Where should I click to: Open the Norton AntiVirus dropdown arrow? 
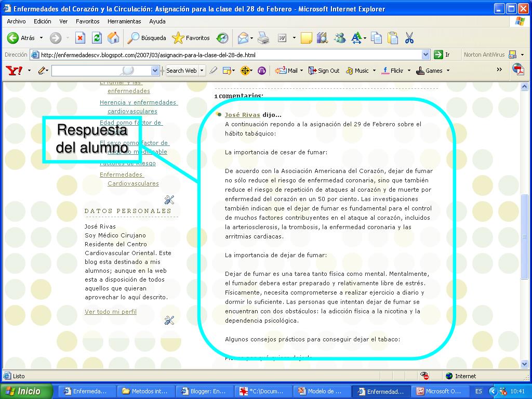point(523,55)
